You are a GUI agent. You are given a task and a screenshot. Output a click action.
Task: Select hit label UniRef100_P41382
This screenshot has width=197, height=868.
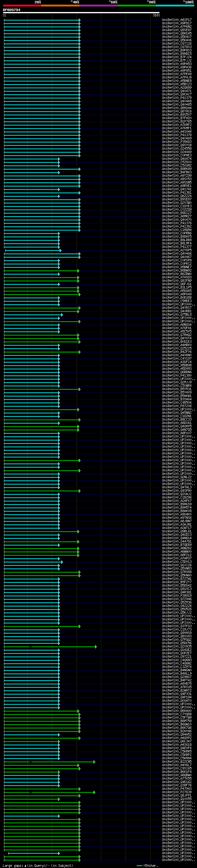[177, 226]
